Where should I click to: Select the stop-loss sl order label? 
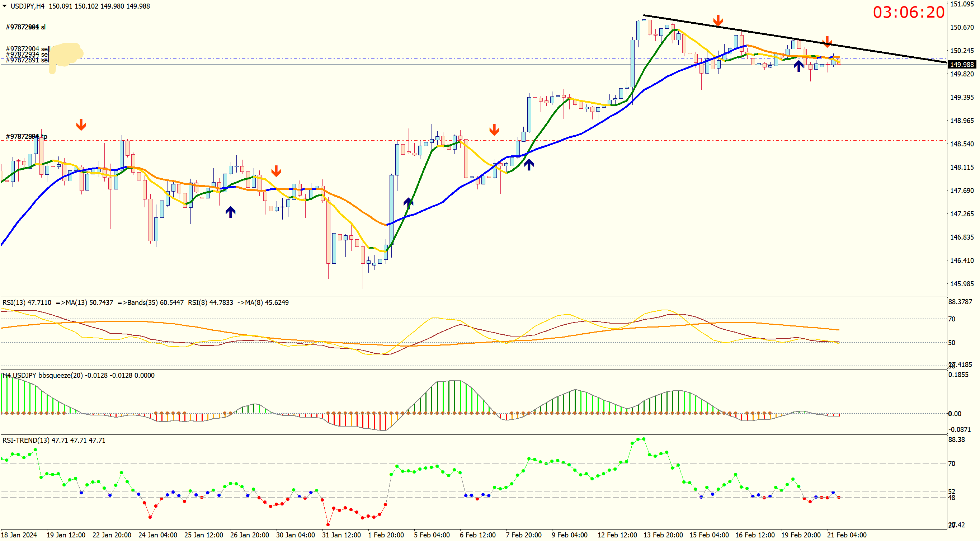25,27
